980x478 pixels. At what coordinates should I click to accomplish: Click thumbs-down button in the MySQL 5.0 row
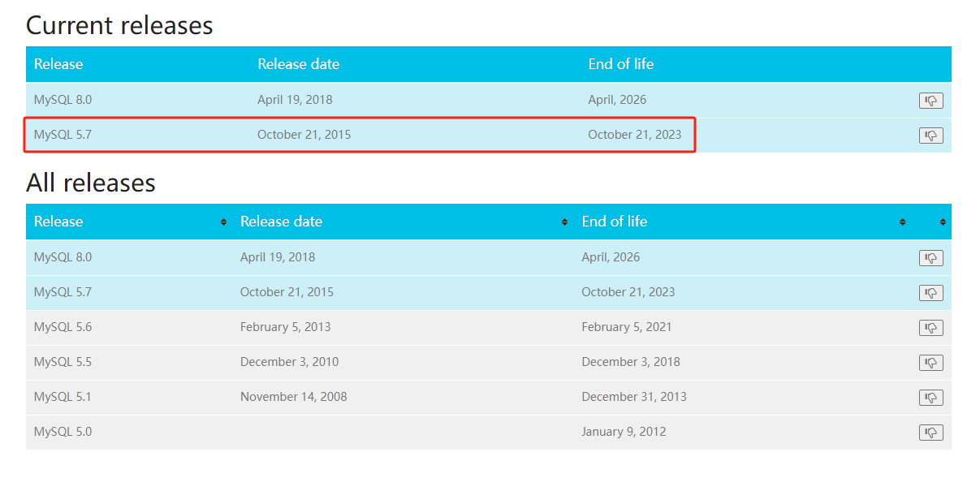[x=930, y=433]
